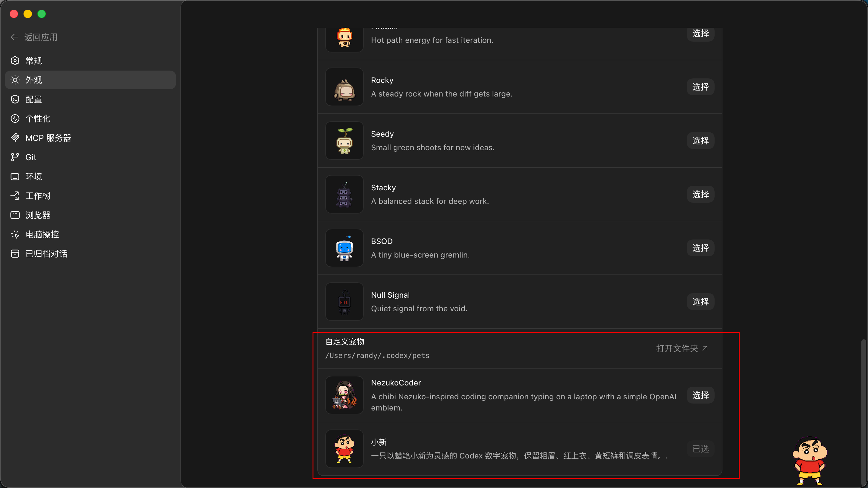Open custom pets folder via 打开文件夹
This screenshot has height=488, width=868.
682,348
